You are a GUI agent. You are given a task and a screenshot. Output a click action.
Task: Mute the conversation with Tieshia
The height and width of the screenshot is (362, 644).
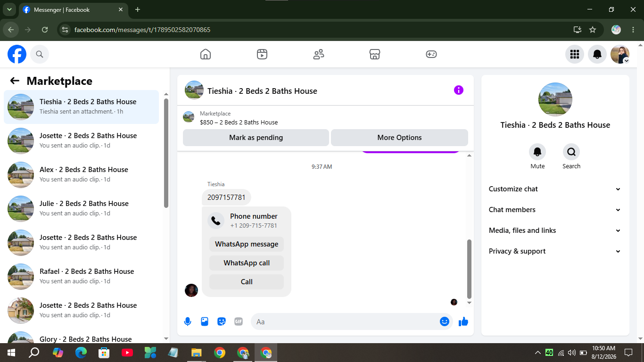click(537, 152)
